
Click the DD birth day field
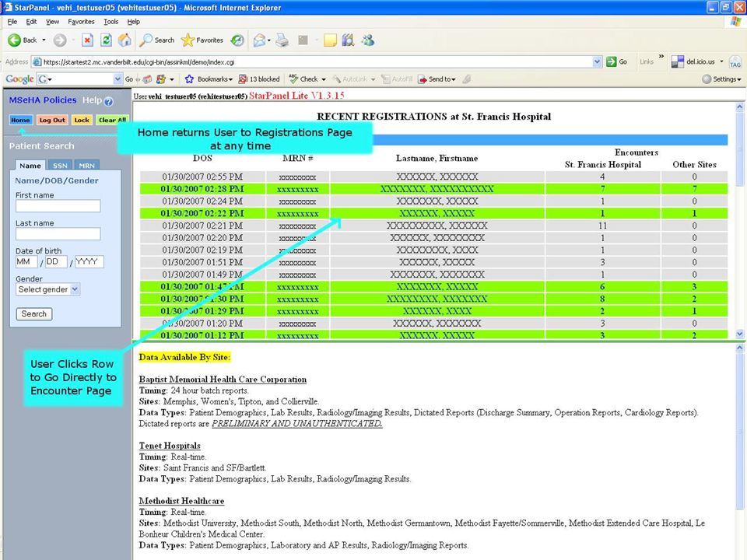[x=56, y=261]
